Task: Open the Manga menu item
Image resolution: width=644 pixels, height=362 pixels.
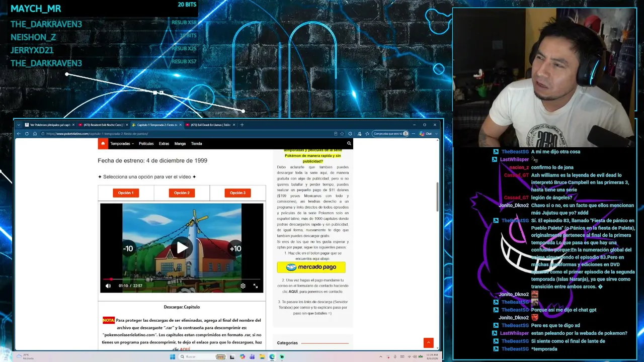Action: point(180,143)
